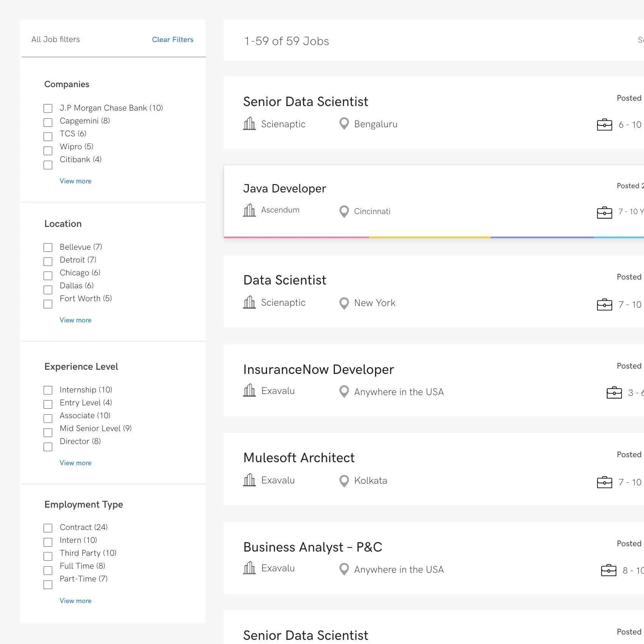The image size is (644, 644).
Task: Click the company building icon beside Scienaptic
Action: 249,124
